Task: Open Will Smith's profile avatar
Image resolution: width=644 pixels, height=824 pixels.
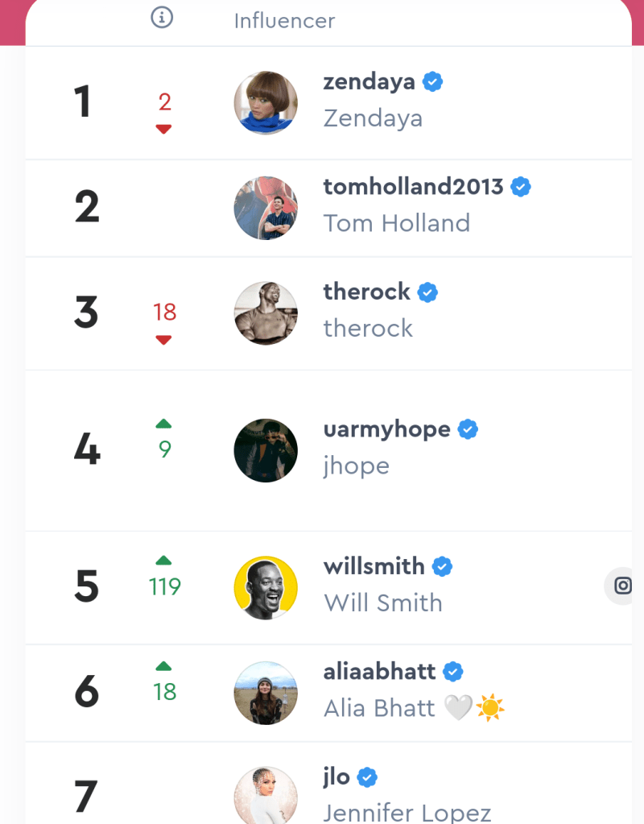Action: 266,587
